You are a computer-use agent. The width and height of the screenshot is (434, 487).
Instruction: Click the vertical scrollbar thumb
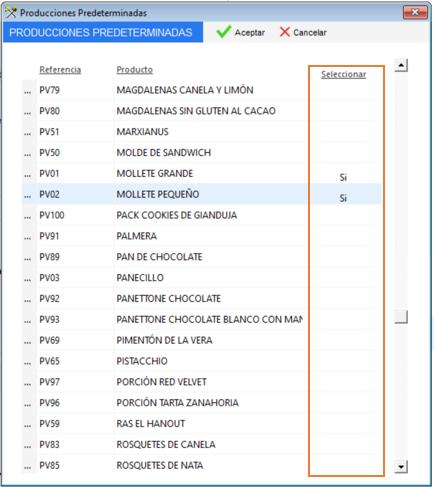(401, 317)
